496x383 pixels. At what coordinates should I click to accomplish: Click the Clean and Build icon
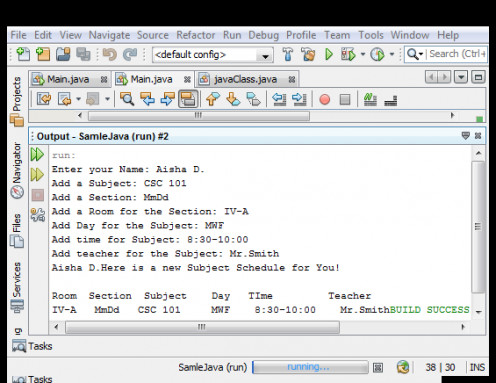click(308, 54)
